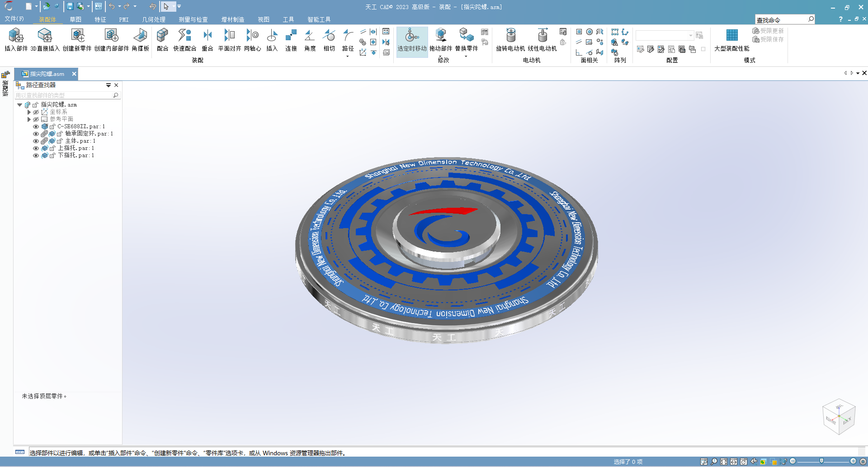Open the new document dropdown arrow
868x467 pixels.
(x=37, y=6)
